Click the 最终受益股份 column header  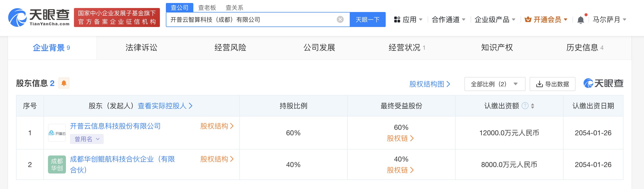[401, 106]
